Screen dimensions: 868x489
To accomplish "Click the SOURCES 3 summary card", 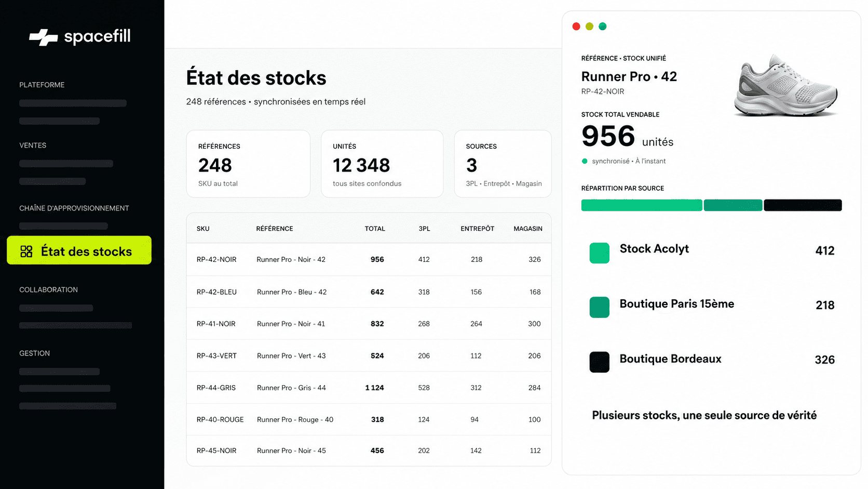I will tap(503, 164).
